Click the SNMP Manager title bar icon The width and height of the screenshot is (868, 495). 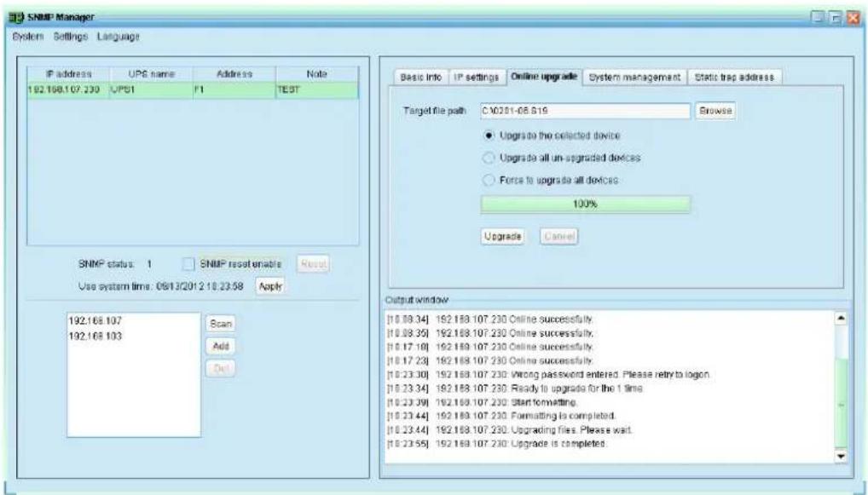[17, 17]
